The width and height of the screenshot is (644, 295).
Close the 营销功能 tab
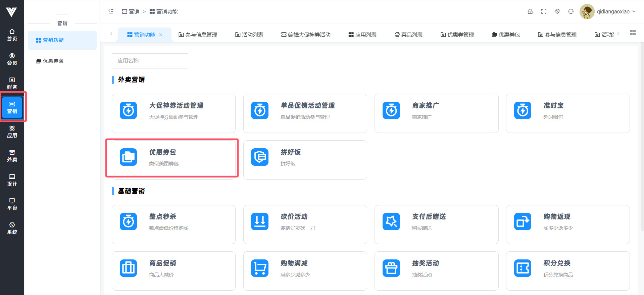point(161,35)
